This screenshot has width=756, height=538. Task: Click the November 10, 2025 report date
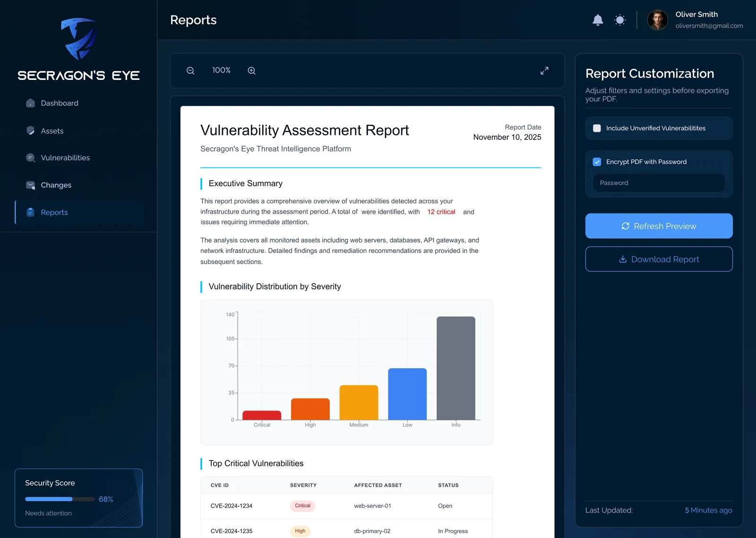point(507,137)
